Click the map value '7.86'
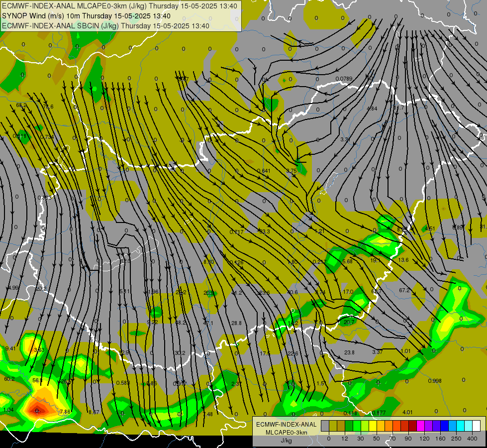The image size is (487, 448). pos(65,412)
